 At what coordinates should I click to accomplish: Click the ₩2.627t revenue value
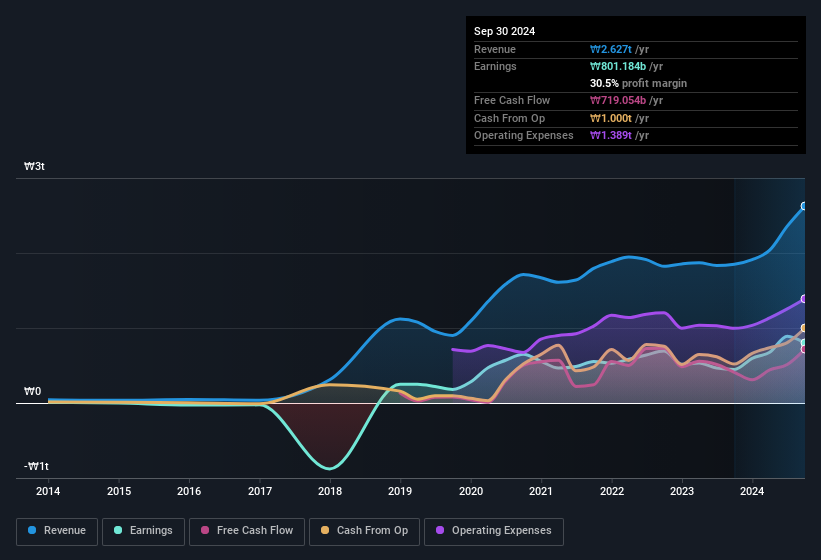click(x=611, y=49)
